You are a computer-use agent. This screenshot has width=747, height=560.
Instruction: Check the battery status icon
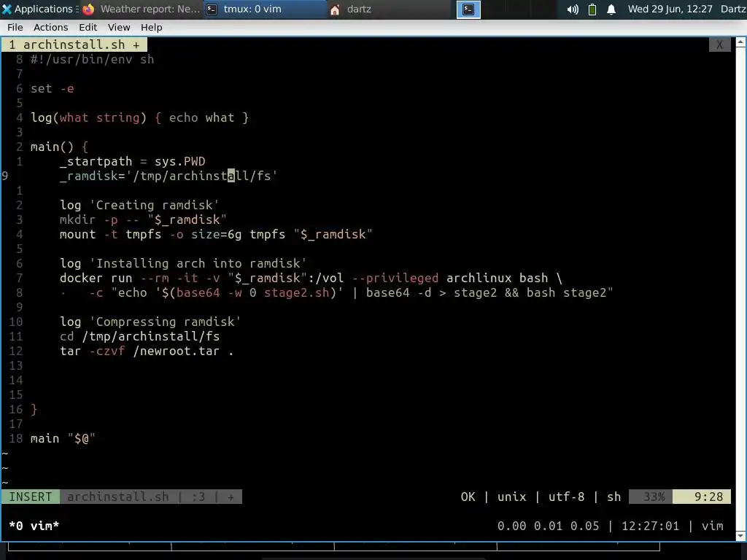(592, 9)
